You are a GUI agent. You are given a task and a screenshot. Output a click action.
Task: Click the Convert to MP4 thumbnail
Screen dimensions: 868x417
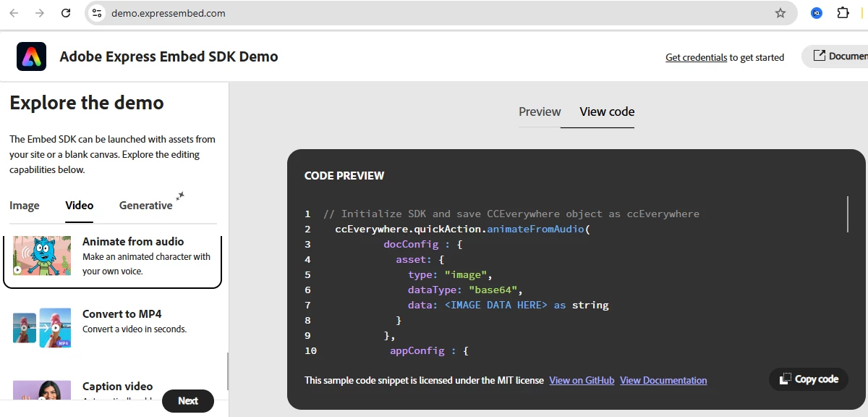[x=42, y=328]
